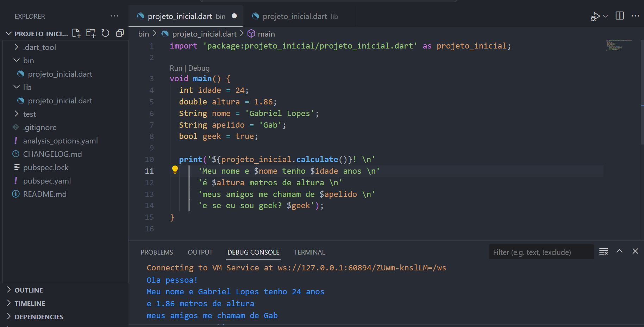644x327 pixels.
Task: Click the New Folder icon in Explorer header
Action: coord(91,33)
